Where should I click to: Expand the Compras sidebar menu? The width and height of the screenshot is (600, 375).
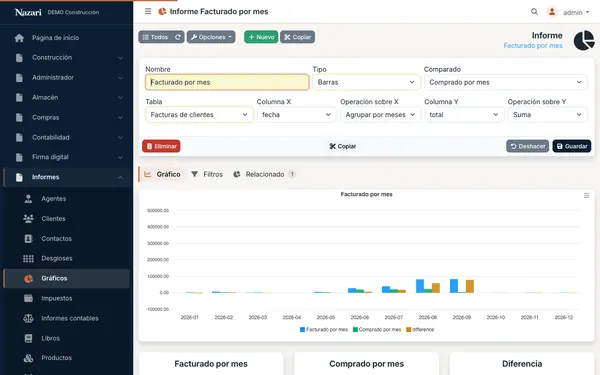click(68, 117)
